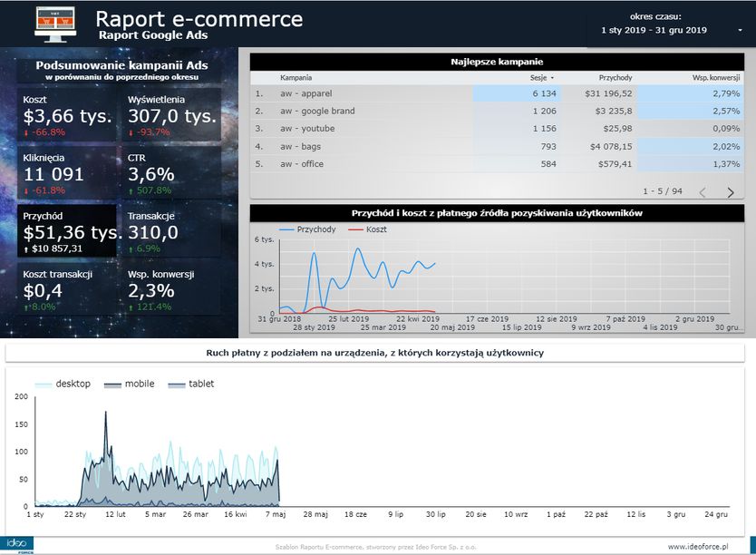Sort table by Przychody column

pos(615,78)
